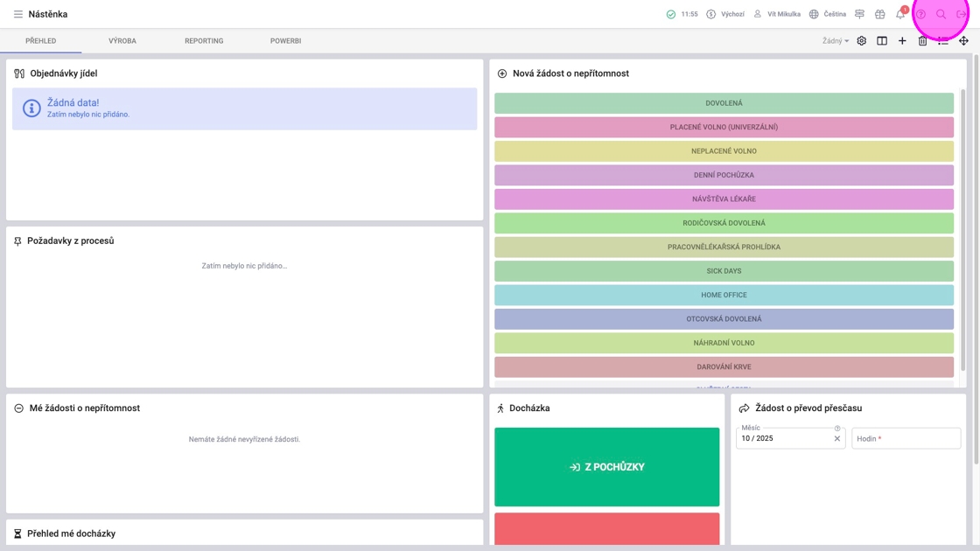Click the Žádná data! info message
The height and width of the screenshot is (551, 980).
(244, 108)
